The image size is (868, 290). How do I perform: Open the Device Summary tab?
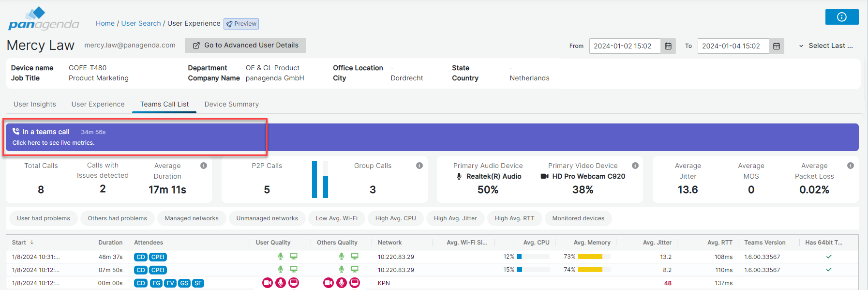point(232,104)
